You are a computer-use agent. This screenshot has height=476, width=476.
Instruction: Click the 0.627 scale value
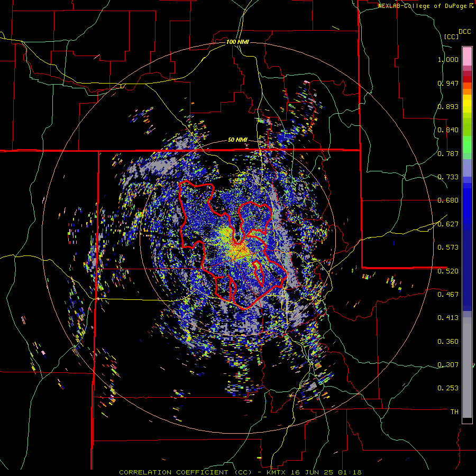pos(448,224)
